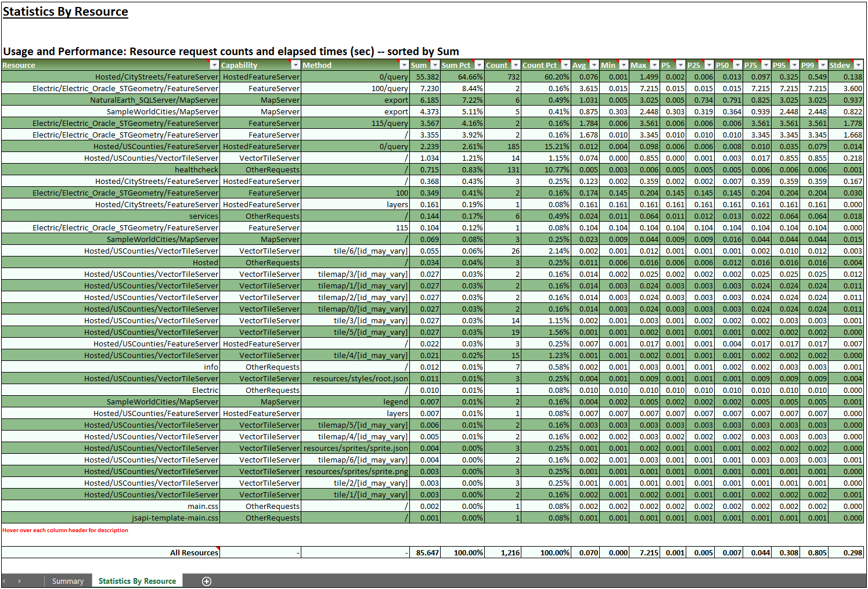Screen dimensions: 868x589
Task: Select the All Resources total cell
Action: [193, 552]
